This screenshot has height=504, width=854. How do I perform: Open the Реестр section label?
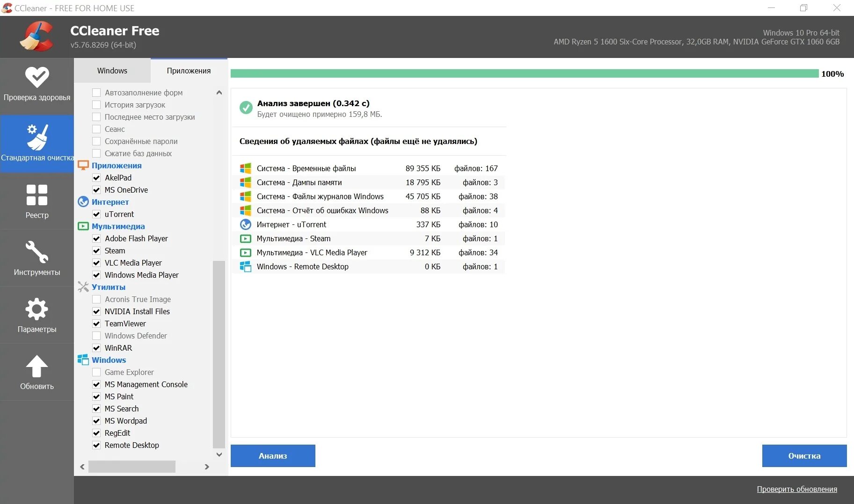click(x=37, y=215)
